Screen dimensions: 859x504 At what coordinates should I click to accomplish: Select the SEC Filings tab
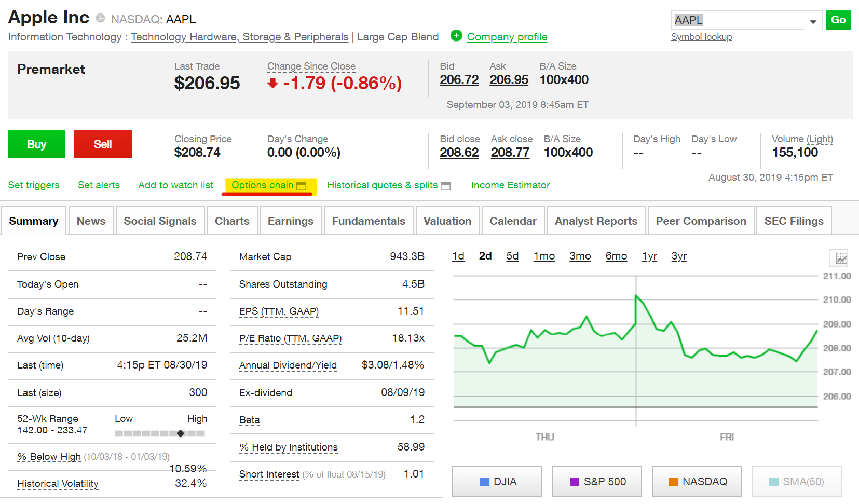pyautogui.click(x=794, y=221)
